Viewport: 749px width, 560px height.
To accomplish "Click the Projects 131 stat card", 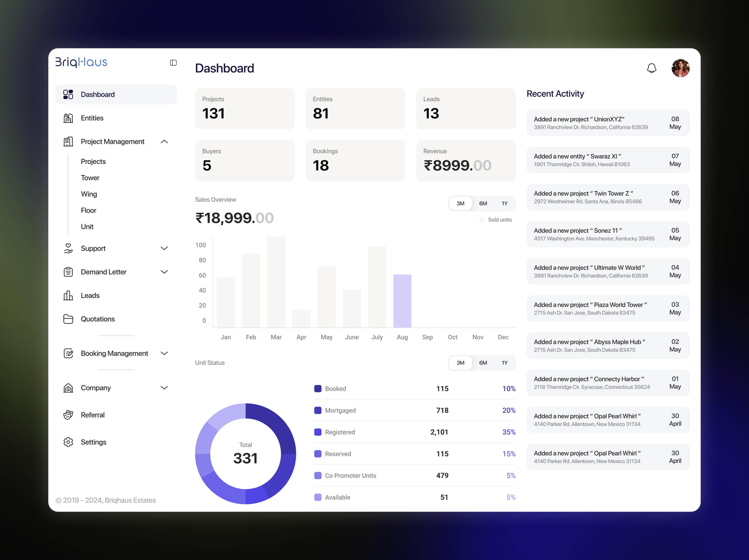I will point(245,109).
